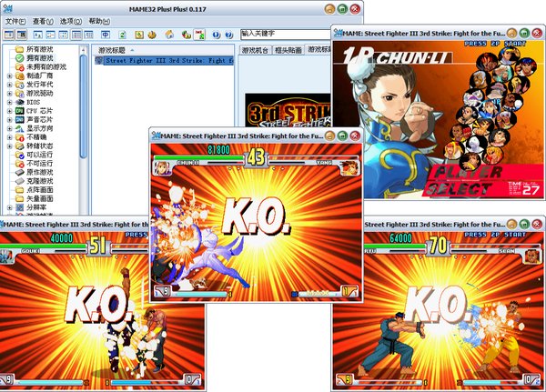
Task: Switch to details view mode
Action: [76, 35]
